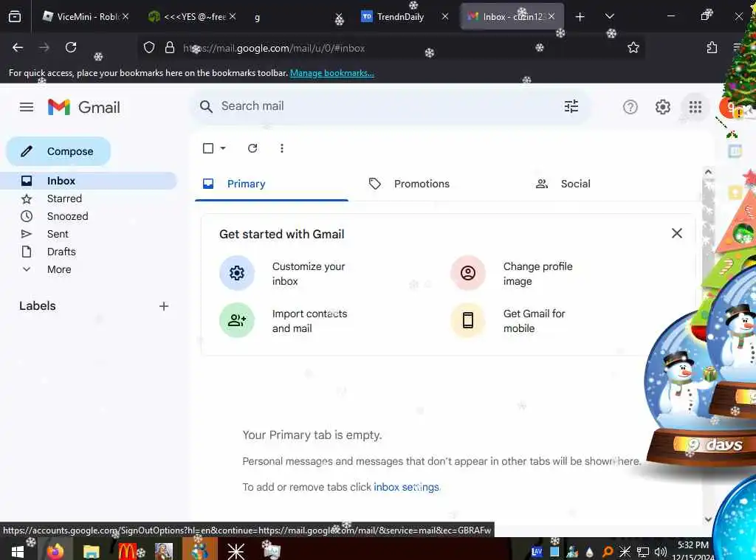The width and height of the screenshot is (756, 560).
Task: Launch the McDonald's taskbar icon
Action: (127, 551)
